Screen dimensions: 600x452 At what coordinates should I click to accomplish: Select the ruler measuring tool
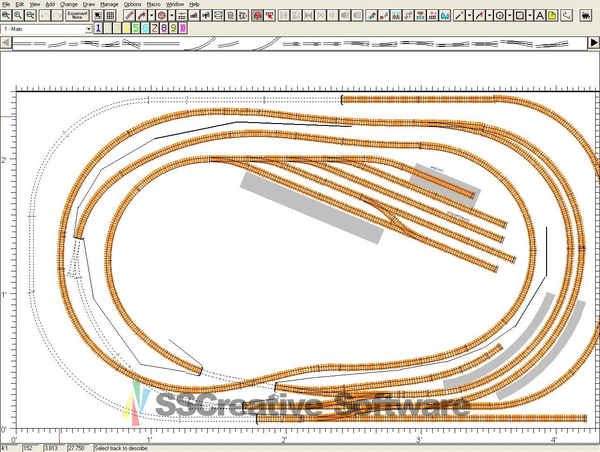pyautogui.click(x=567, y=16)
